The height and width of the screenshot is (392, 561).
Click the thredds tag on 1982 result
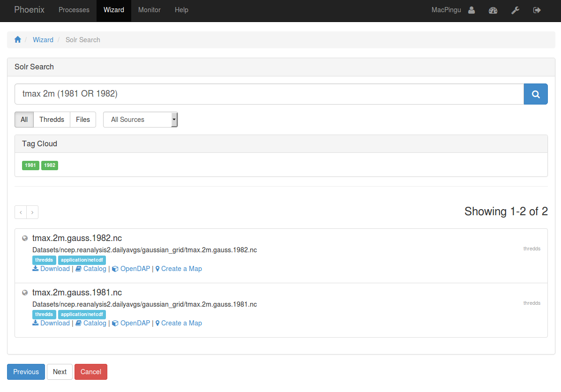(44, 260)
